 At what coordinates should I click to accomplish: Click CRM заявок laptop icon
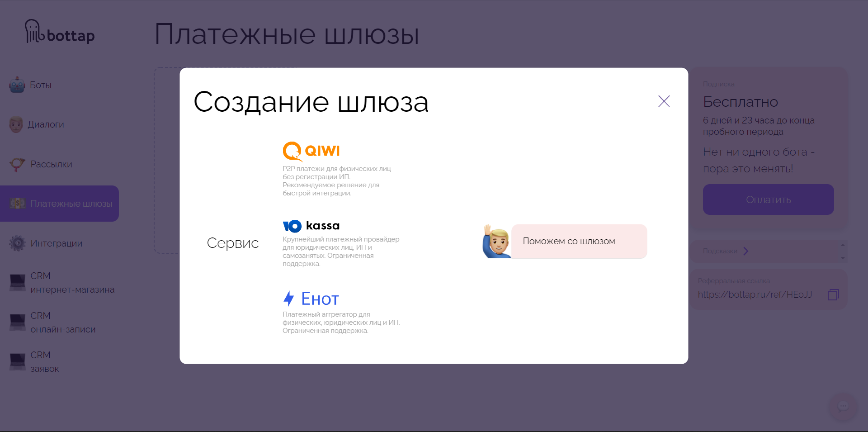(x=18, y=362)
